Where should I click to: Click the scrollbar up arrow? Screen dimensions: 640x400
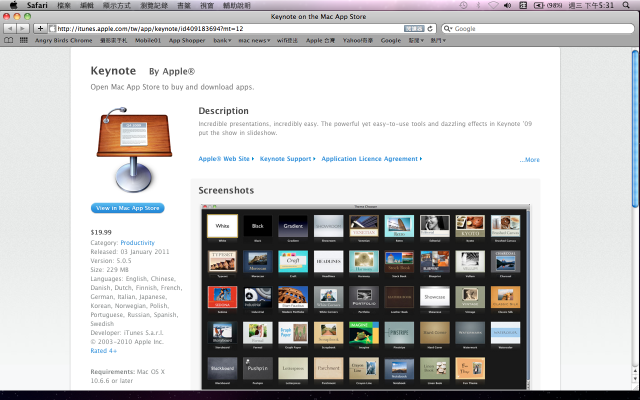(635, 371)
